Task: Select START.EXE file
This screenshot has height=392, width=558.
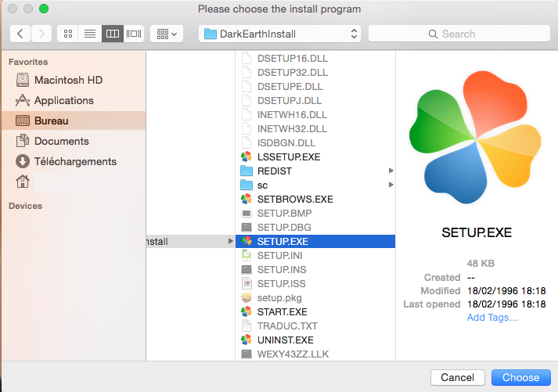Action: coord(315,311)
